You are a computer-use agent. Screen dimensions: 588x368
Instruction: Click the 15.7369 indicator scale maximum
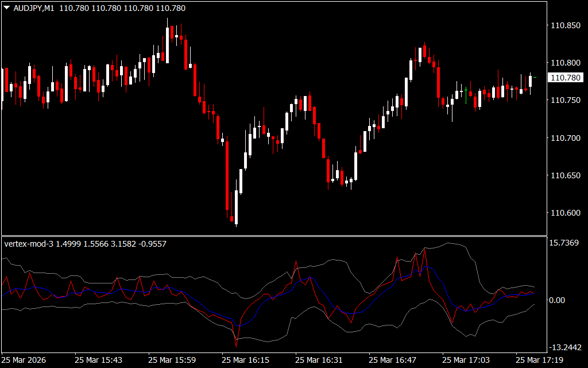click(x=565, y=244)
